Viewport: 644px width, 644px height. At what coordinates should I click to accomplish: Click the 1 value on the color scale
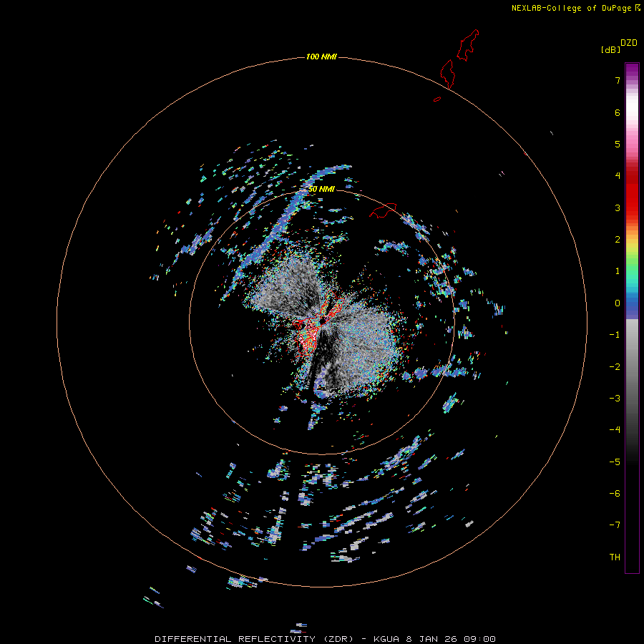click(x=618, y=271)
